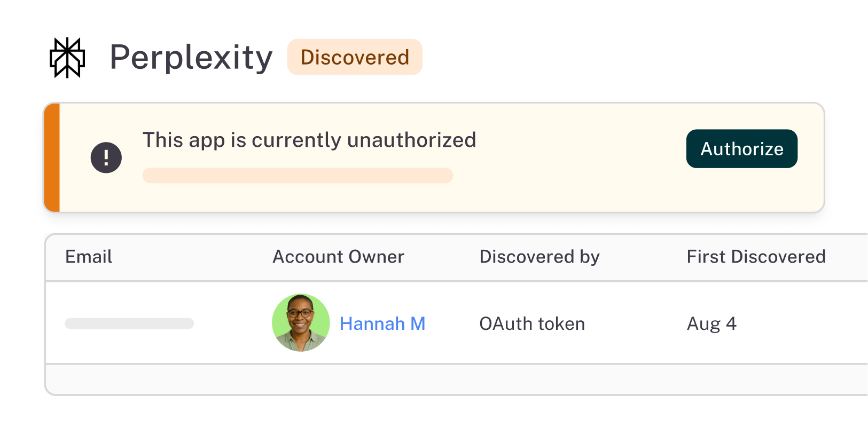Click the redacted email placeholder in the table
This screenshot has height=427, width=868.
click(129, 323)
